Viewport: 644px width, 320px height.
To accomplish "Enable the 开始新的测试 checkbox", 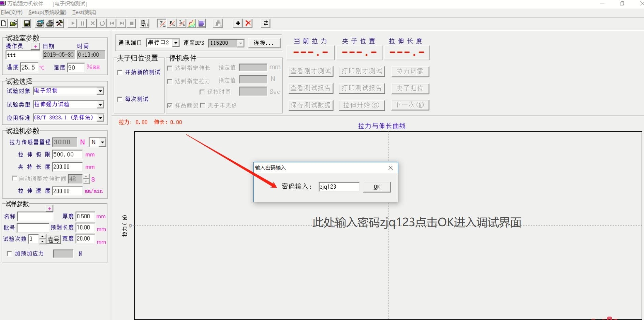I will [x=120, y=72].
